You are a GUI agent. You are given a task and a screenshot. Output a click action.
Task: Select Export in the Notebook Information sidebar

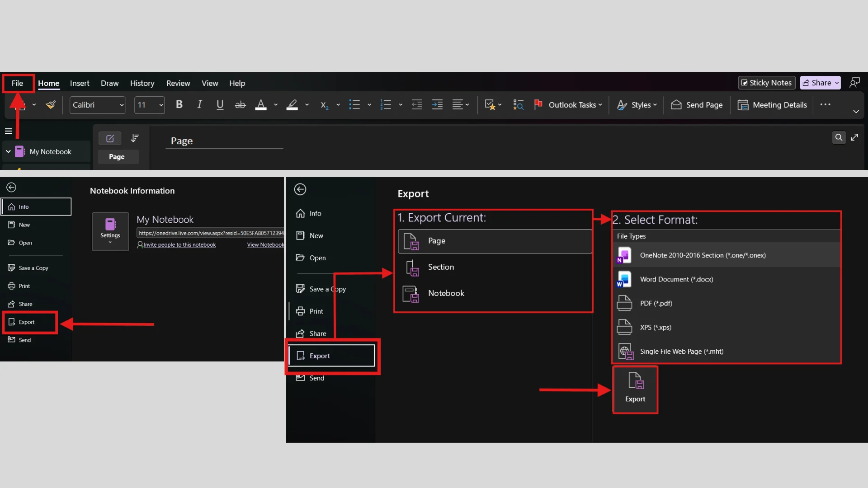[x=30, y=322]
